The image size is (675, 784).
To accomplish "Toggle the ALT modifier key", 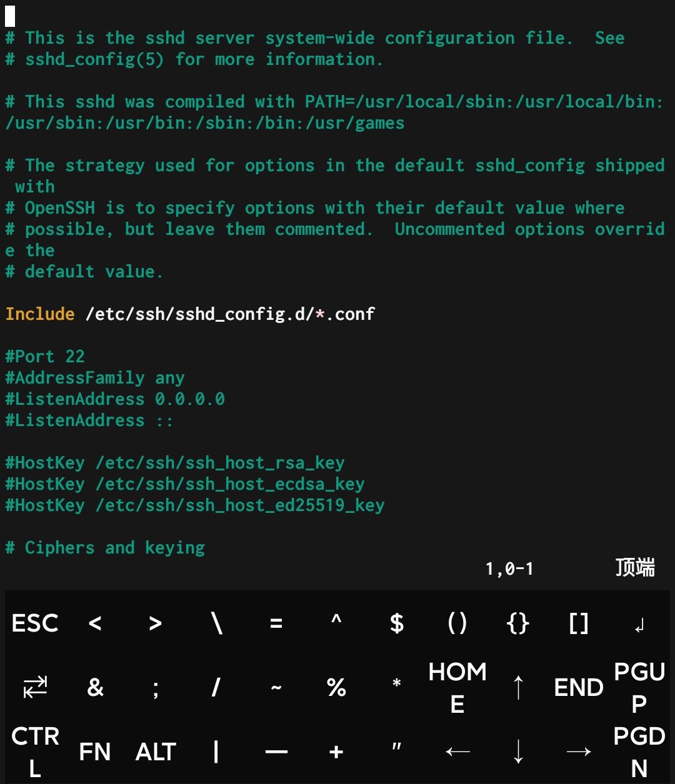I will click(156, 752).
